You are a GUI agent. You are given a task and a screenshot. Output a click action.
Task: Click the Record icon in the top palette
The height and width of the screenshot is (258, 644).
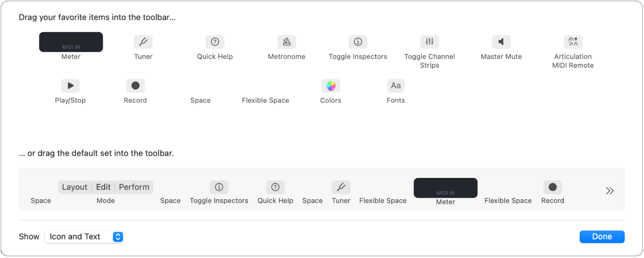coord(135,86)
